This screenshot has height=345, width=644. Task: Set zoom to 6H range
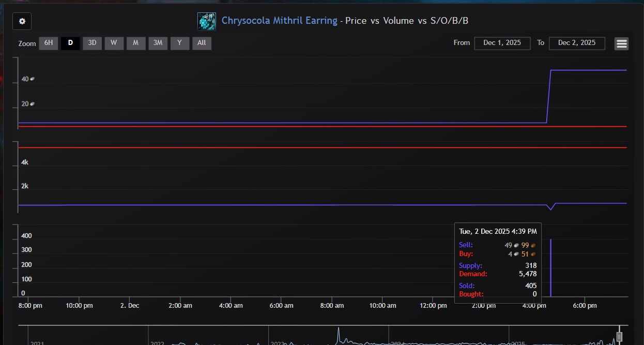point(48,43)
